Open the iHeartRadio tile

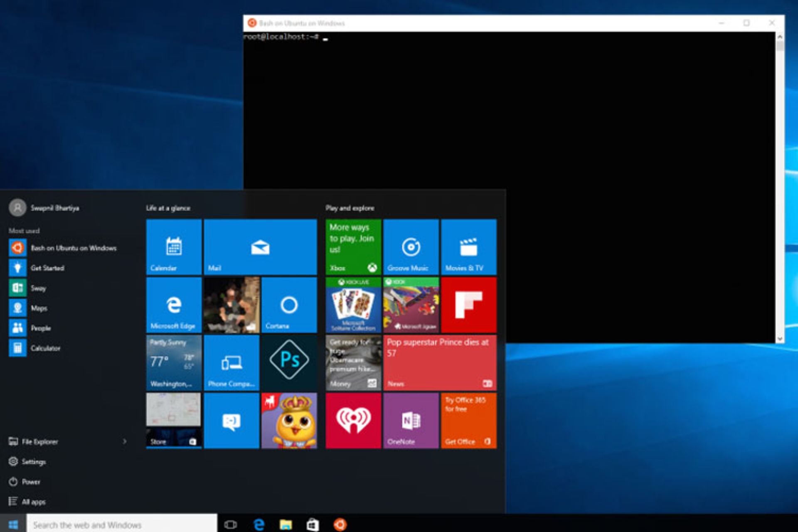pyautogui.click(x=353, y=421)
